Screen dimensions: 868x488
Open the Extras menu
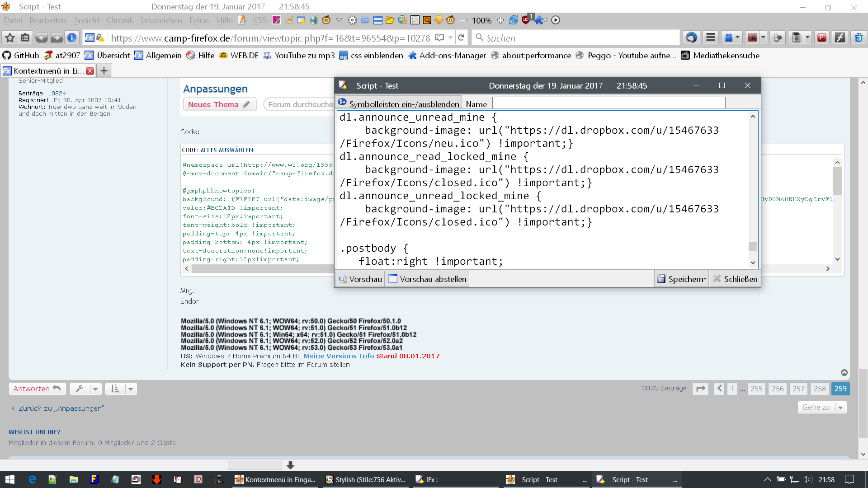tap(199, 20)
